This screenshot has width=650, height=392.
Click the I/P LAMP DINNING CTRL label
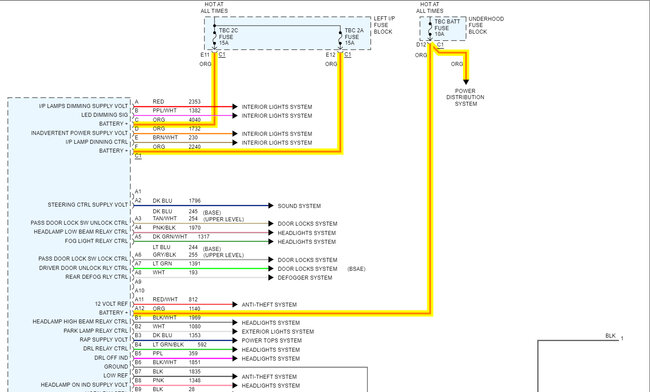pyautogui.click(x=97, y=142)
